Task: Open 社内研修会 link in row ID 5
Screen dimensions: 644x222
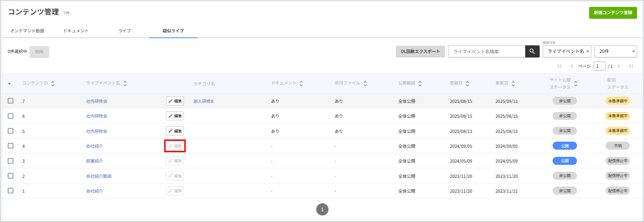Action: pyautogui.click(x=97, y=131)
